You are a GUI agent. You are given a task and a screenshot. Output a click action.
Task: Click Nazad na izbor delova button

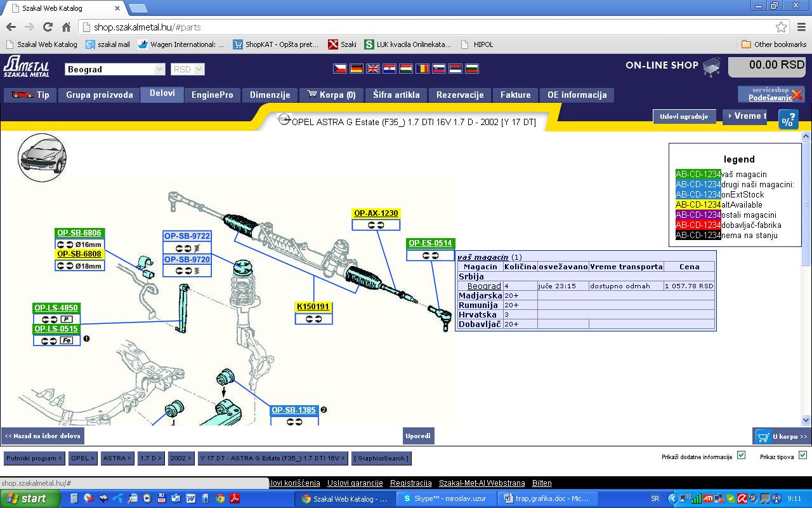tap(43, 436)
